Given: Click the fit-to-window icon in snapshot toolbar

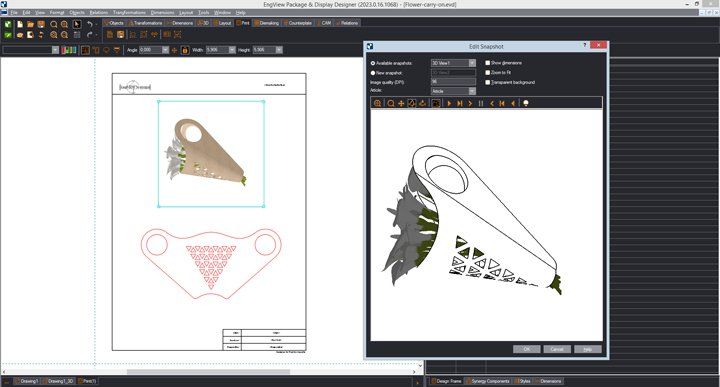Looking at the screenshot, I should click(436, 103).
